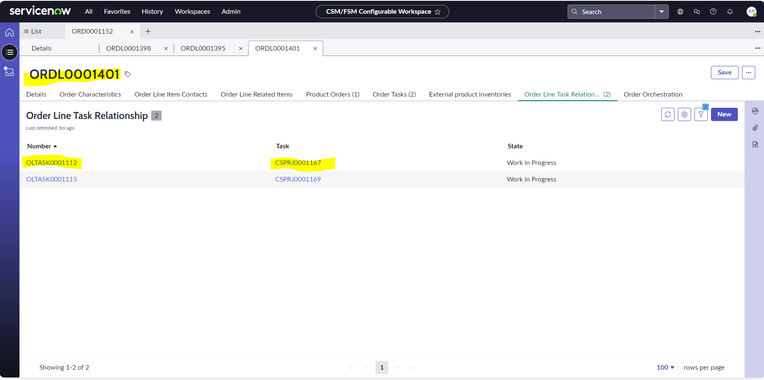Open the document template icon in right sidebar
The height and width of the screenshot is (380, 764).
[755, 144]
